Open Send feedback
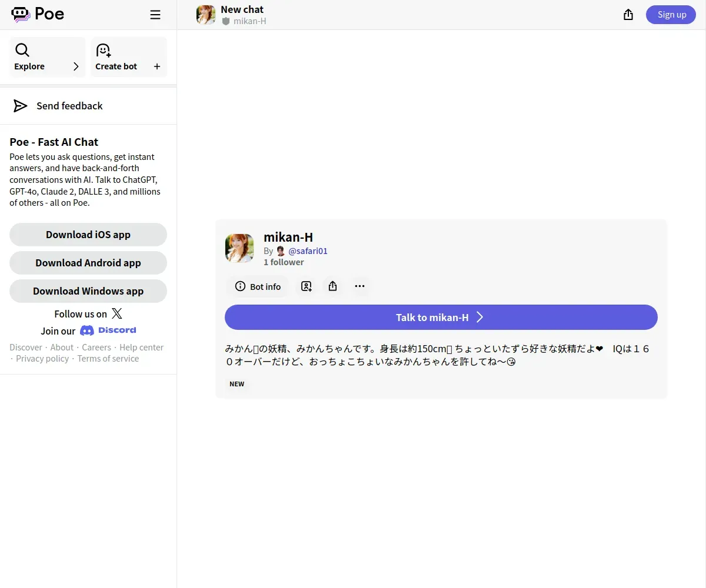This screenshot has height=588, width=706. [x=69, y=106]
